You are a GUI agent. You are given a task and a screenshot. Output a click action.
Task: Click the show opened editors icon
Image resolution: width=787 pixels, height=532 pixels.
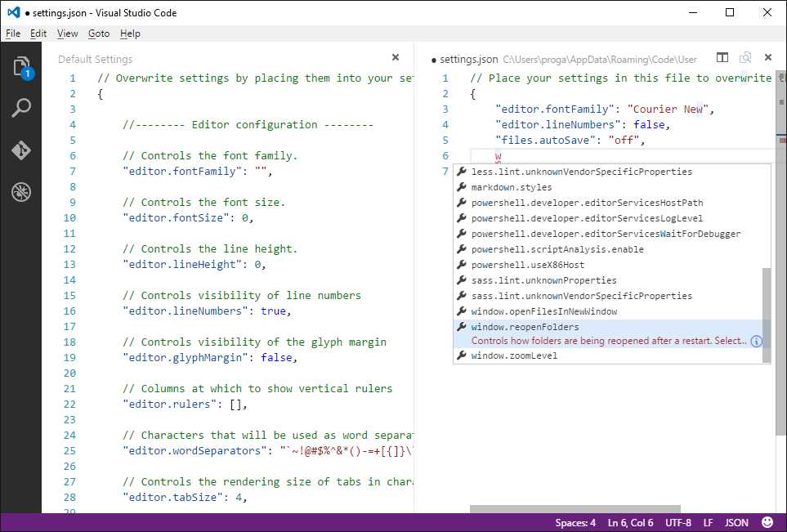click(x=745, y=58)
